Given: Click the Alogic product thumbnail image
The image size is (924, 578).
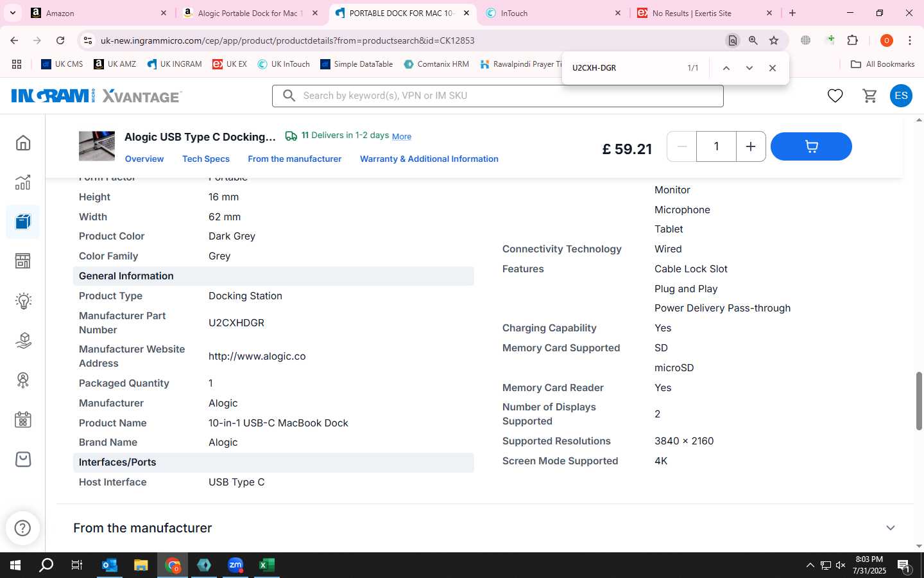Looking at the screenshot, I should click(97, 146).
